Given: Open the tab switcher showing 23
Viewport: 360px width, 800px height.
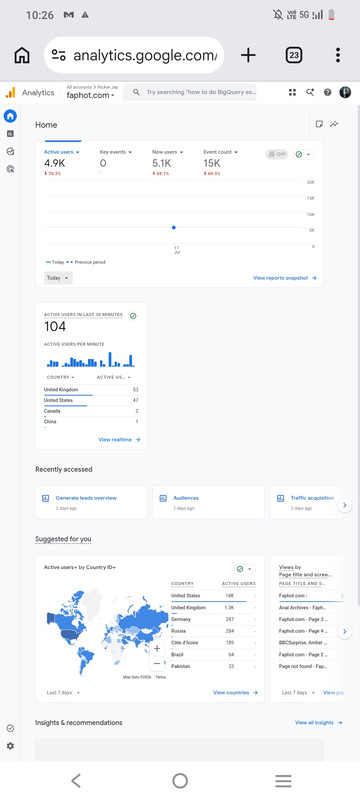Looking at the screenshot, I should coord(294,55).
